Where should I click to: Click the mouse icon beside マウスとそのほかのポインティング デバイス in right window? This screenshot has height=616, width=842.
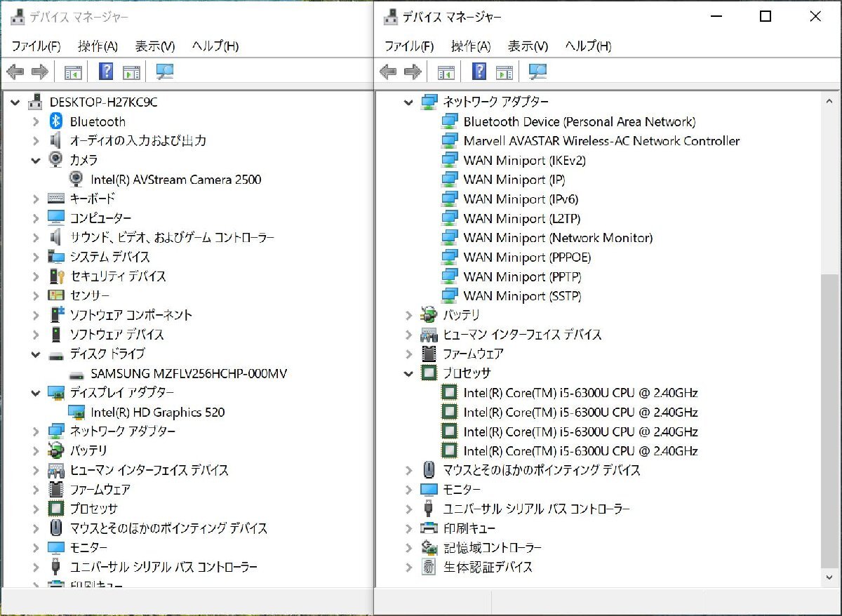pyautogui.click(x=429, y=469)
